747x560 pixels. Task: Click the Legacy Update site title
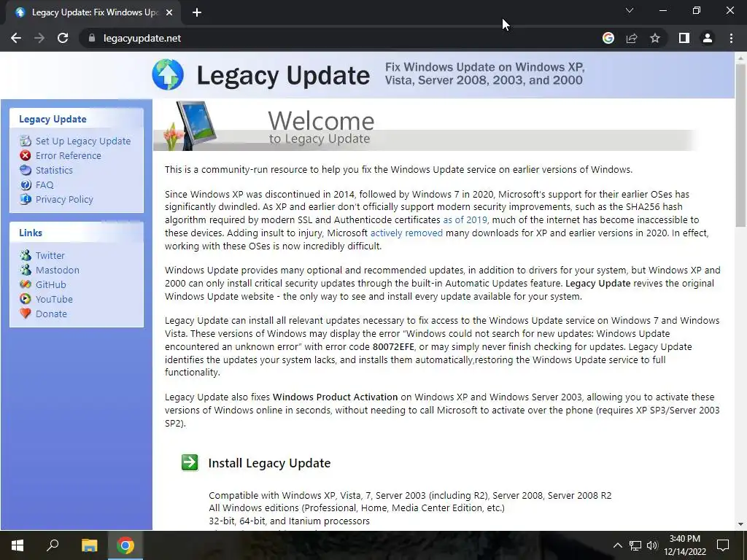click(x=283, y=76)
